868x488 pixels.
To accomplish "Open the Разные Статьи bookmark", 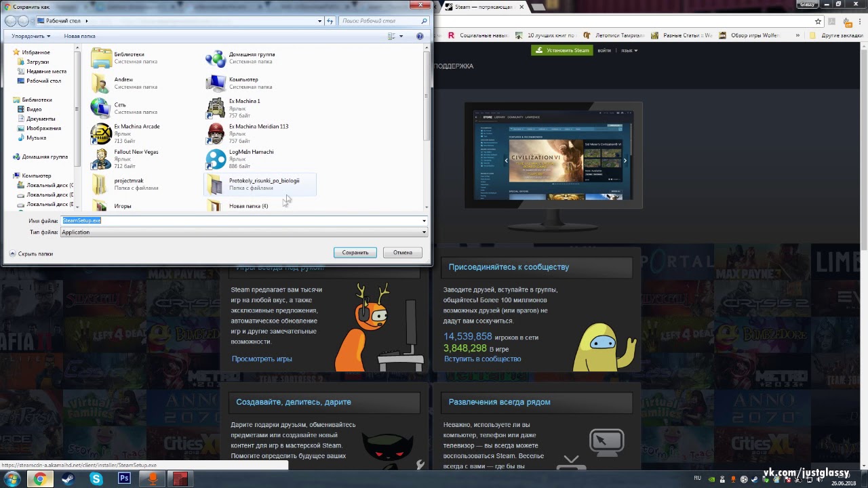I will (682, 35).
